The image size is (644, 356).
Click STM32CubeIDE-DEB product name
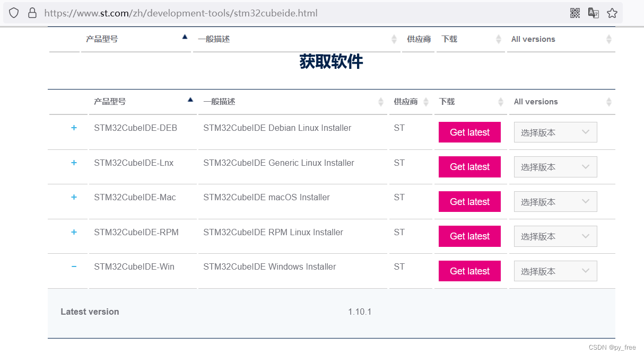[x=135, y=128]
